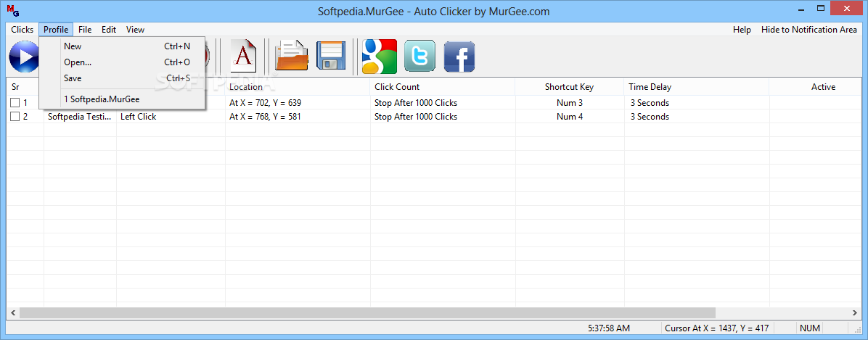
Task: Sort by the Time Delay column header
Action: point(697,87)
